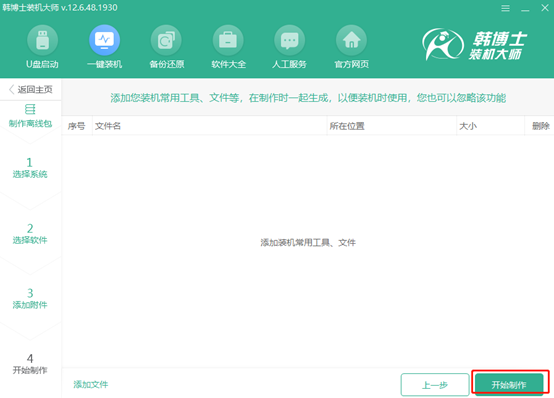
Task: Click the 上一步 button
Action: (435, 385)
